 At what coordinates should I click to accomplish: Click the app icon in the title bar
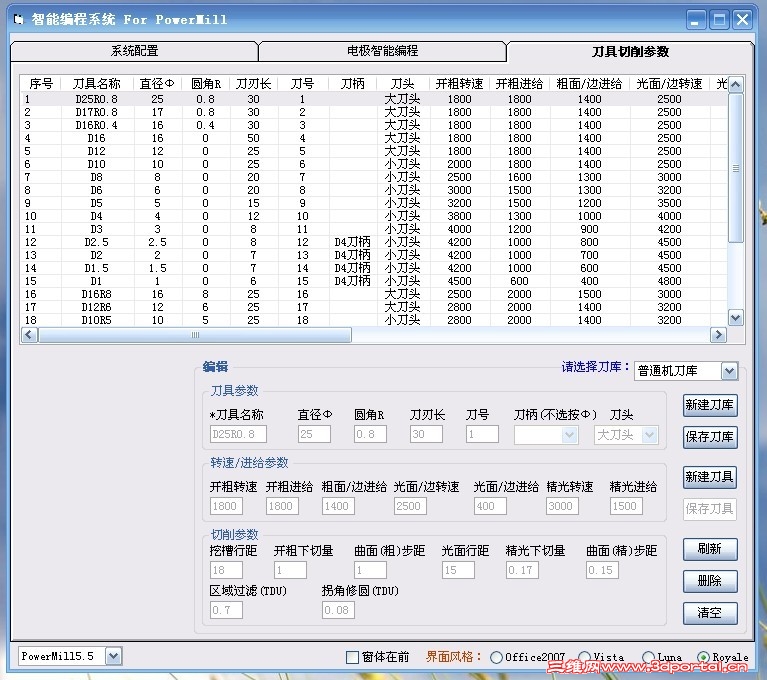[19, 20]
